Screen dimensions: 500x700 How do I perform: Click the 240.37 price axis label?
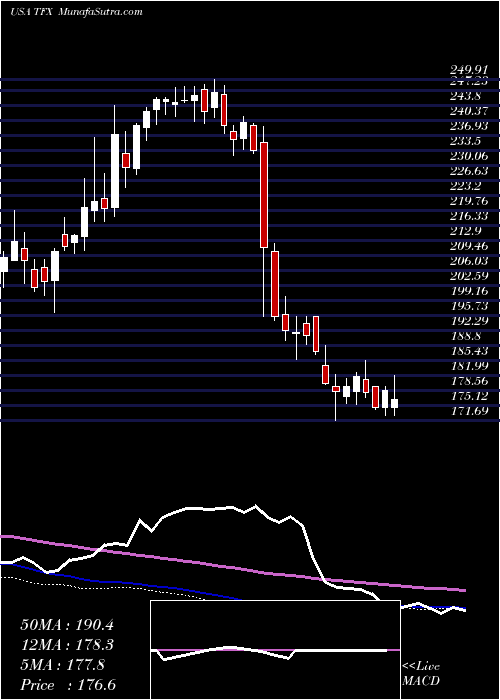(468, 111)
